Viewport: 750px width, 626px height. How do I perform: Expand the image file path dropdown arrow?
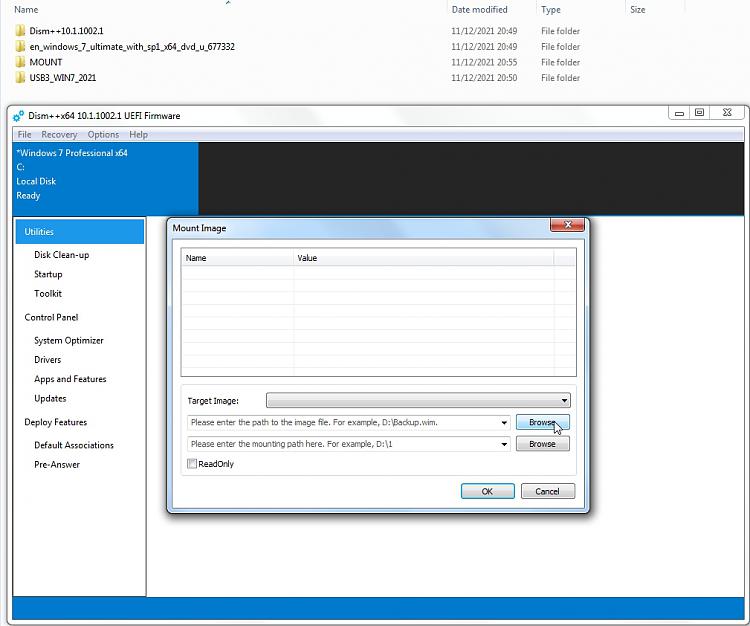click(x=504, y=423)
